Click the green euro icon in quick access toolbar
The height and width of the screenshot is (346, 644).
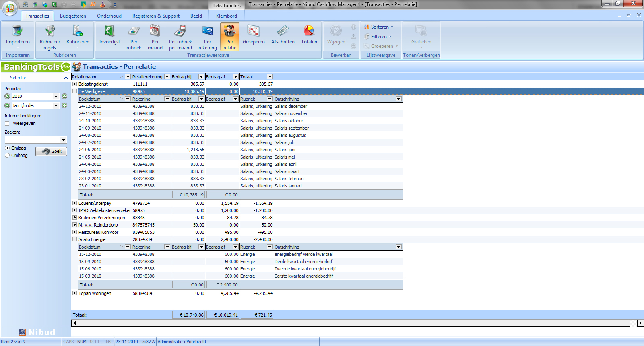coord(54,5)
